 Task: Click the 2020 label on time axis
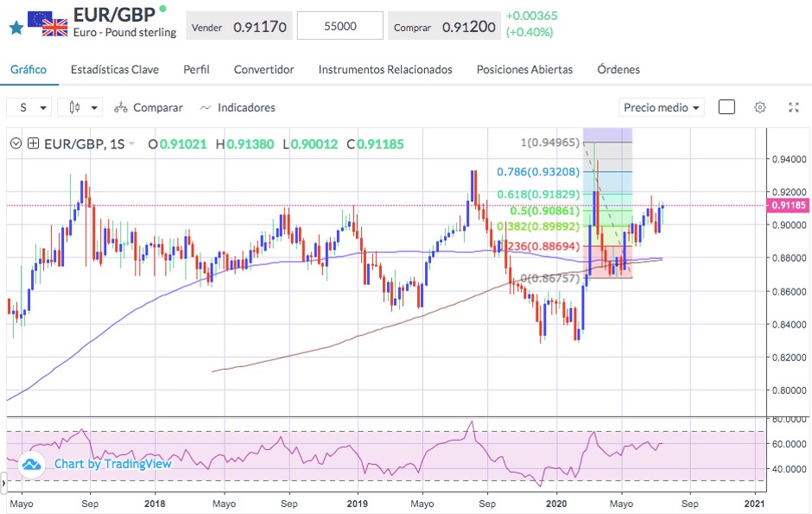pyautogui.click(x=556, y=504)
